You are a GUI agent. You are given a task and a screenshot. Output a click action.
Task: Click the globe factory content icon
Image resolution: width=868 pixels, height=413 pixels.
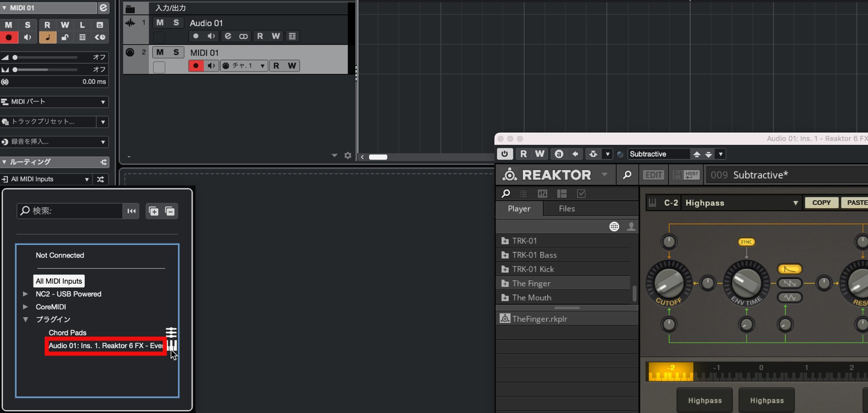point(614,226)
